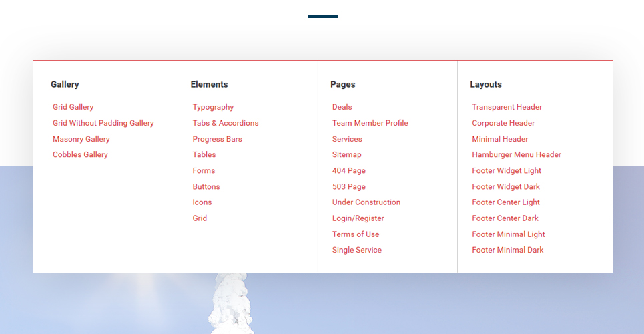Open the Login/Register page
Viewport: 644px width, 334px height.
358,218
